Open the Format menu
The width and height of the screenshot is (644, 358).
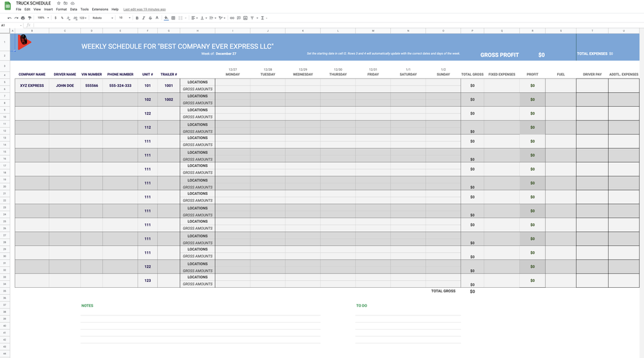[61, 10]
